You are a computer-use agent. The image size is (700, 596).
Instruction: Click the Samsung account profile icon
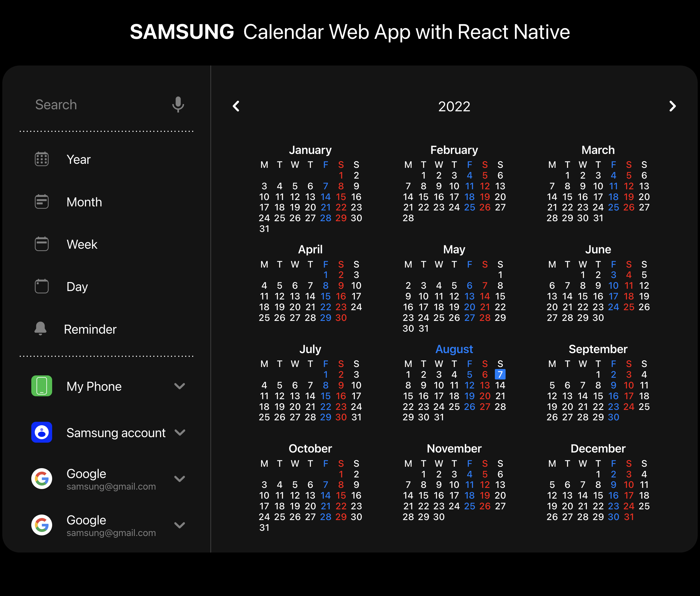click(x=41, y=433)
